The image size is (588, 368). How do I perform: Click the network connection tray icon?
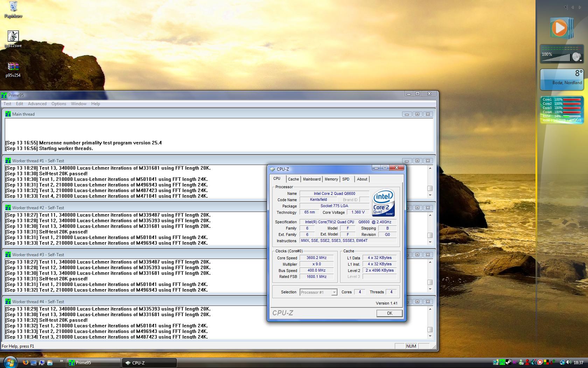(x=562, y=362)
